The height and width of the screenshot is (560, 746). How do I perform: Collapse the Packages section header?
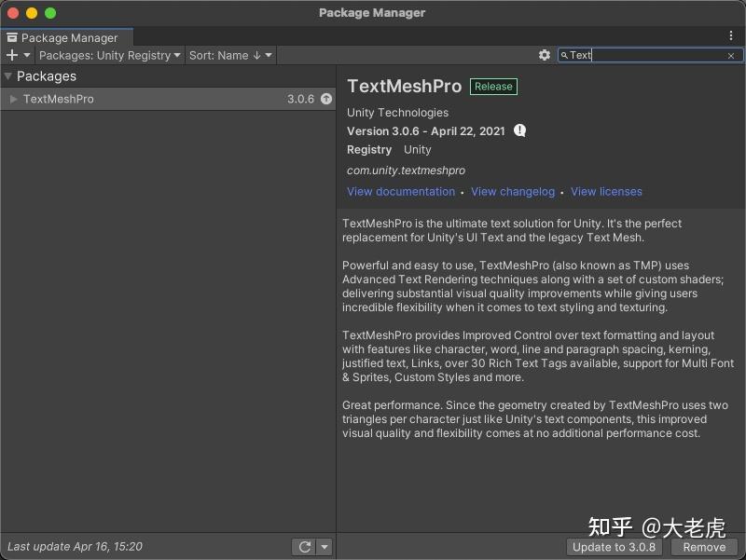tap(7, 76)
